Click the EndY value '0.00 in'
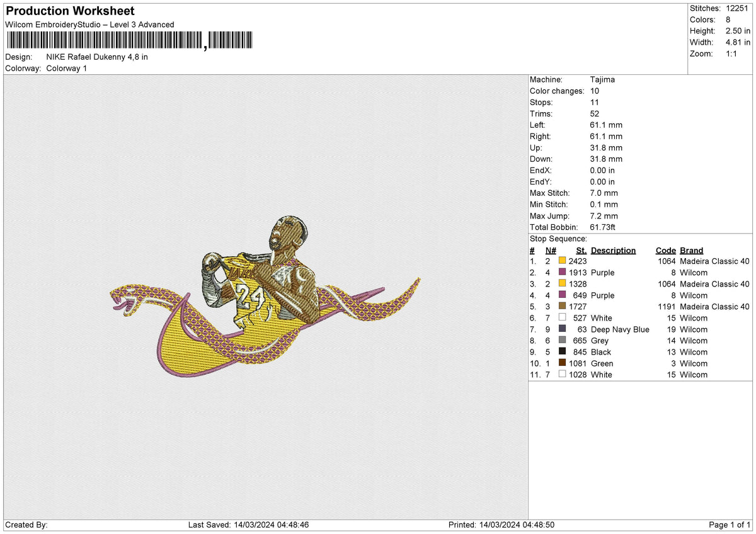 [x=603, y=181]
